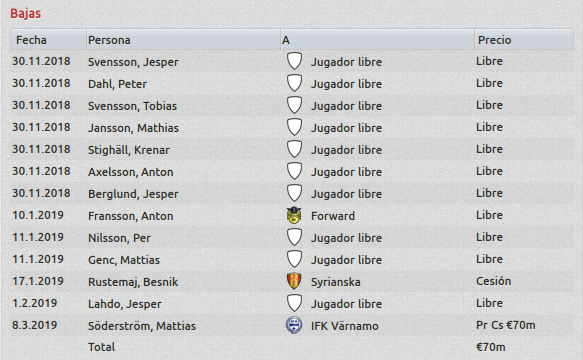Open player profile Rustemaj, Besnik

tap(133, 282)
